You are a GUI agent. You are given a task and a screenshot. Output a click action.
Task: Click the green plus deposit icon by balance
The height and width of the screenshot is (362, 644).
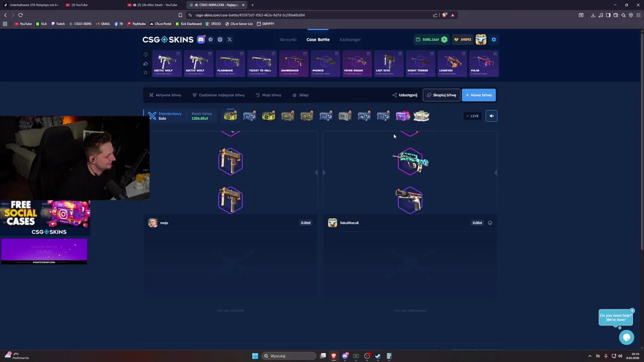coord(444,39)
